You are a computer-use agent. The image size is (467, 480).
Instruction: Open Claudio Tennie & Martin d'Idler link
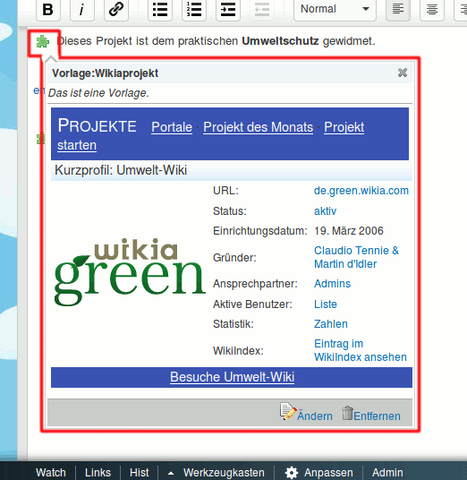[356, 257]
